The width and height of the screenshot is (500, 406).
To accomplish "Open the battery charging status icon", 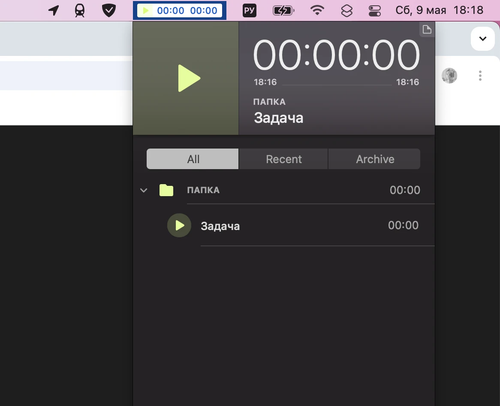I will (x=283, y=11).
